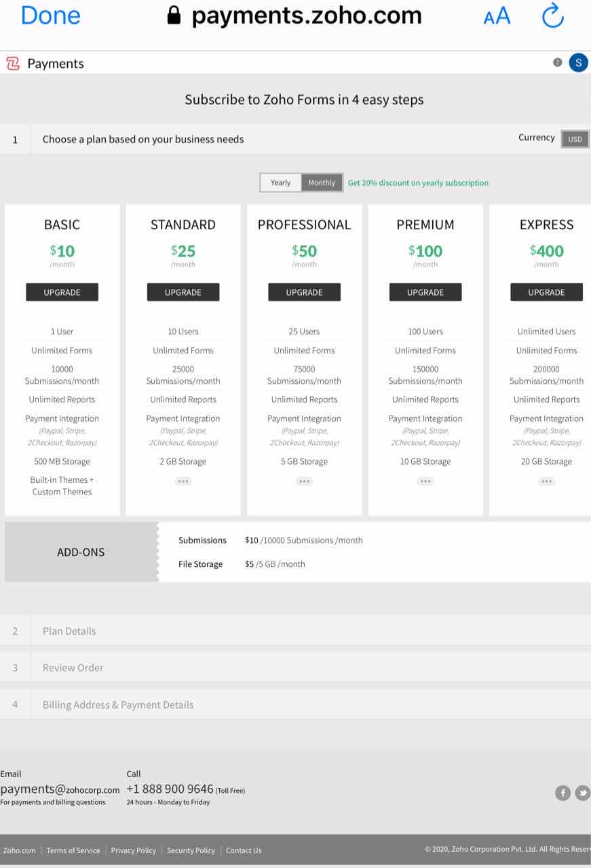Click the $400 Express plan price

[x=546, y=251]
